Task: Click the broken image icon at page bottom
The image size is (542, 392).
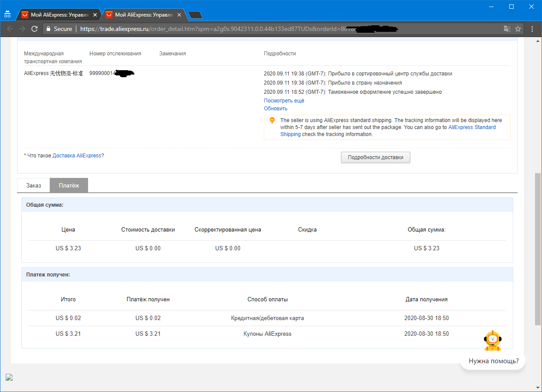Action: pos(9,377)
